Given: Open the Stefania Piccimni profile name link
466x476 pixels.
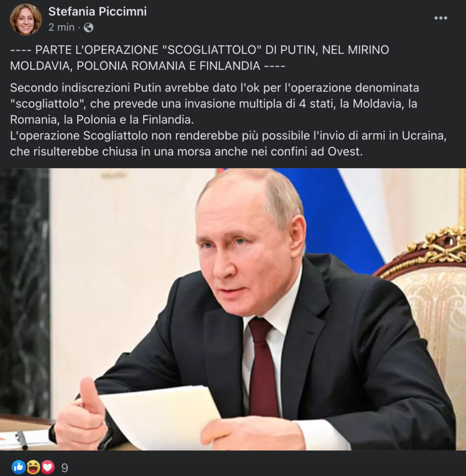Looking at the screenshot, I should tap(98, 12).
